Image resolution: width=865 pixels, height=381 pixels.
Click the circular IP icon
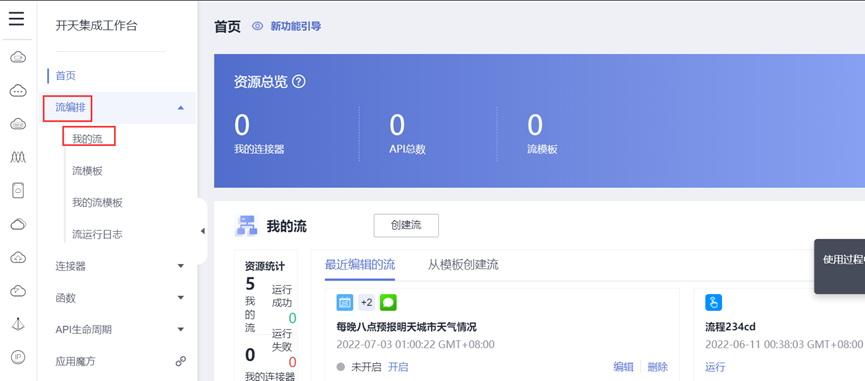coord(18,357)
